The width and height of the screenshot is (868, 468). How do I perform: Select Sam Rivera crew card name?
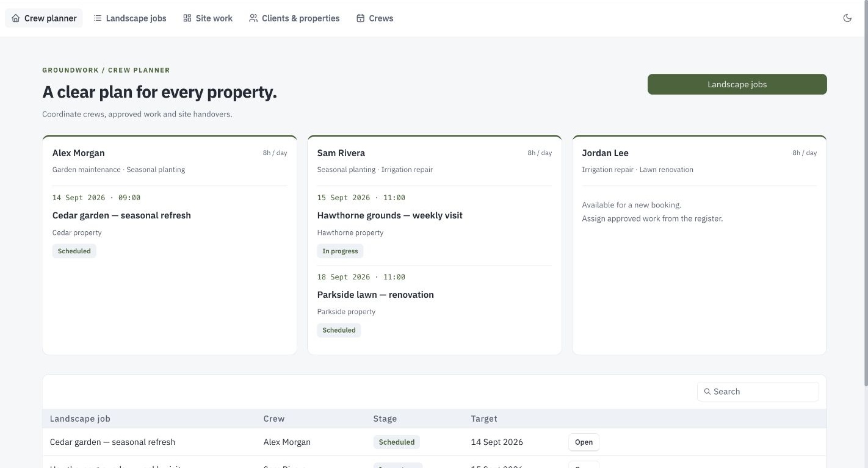point(341,153)
